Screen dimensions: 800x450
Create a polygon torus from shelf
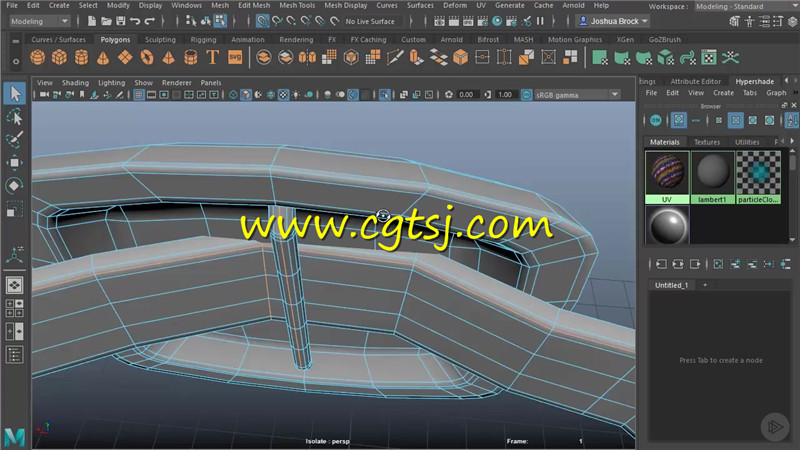pyautogui.click(x=147, y=58)
